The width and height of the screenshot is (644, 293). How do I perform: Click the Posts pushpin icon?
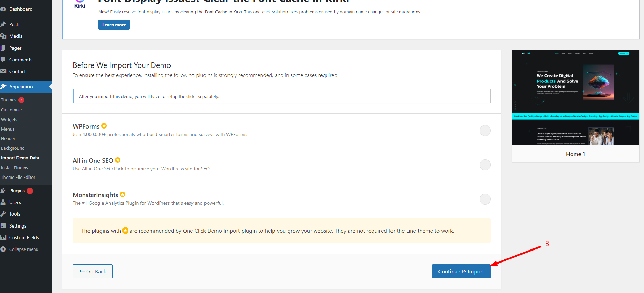(x=3, y=24)
